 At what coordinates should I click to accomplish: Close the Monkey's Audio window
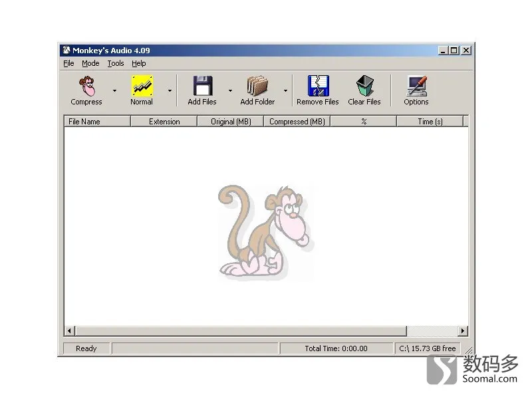tap(467, 51)
